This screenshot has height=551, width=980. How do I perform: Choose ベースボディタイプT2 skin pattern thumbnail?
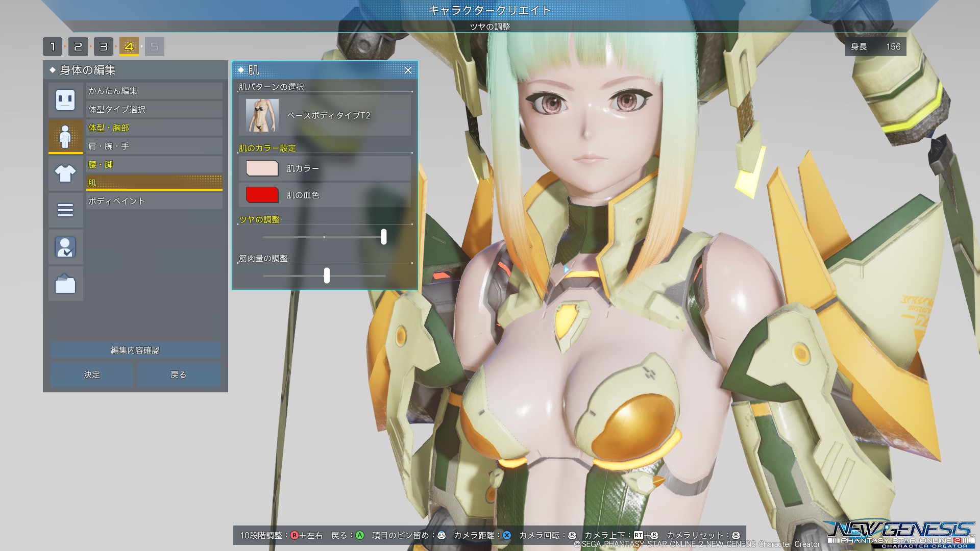pos(262,115)
